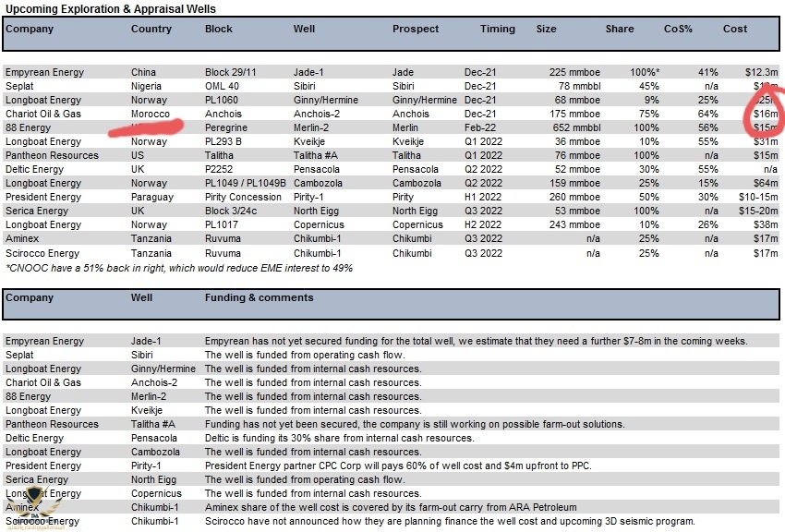Select the '45%' share cell for Seplat

pos(649,86)
